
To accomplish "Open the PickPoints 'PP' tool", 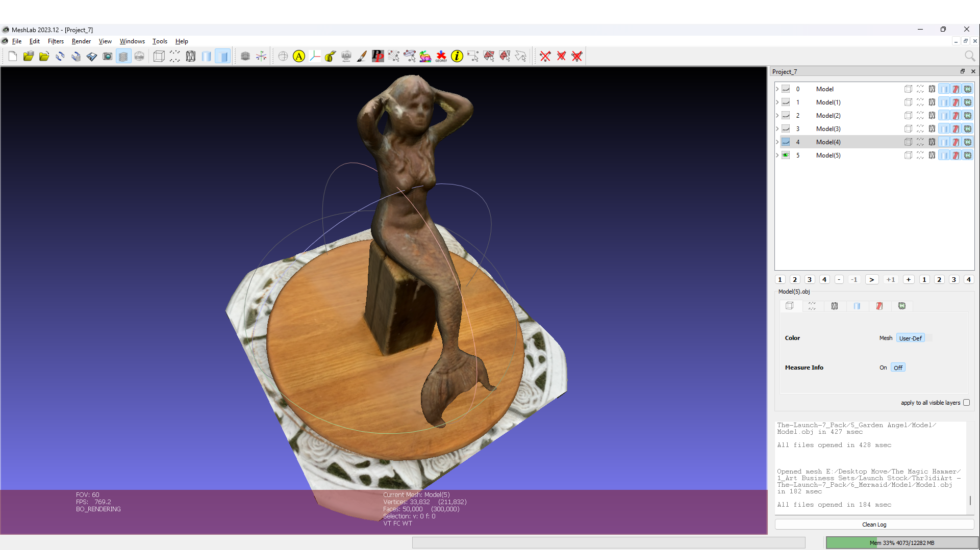I will point(378,56).
